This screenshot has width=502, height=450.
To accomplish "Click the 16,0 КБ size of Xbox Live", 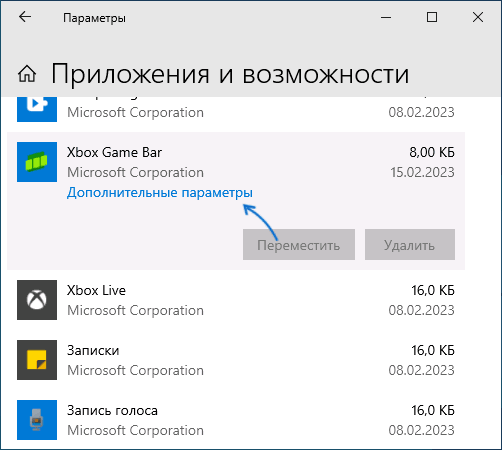I will [x=433, y=290].
